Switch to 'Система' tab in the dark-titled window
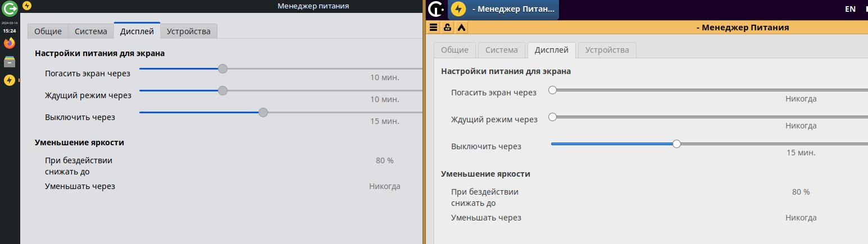Image resolution: width=868 pixels, height=244 pixels. pos(91,31)
